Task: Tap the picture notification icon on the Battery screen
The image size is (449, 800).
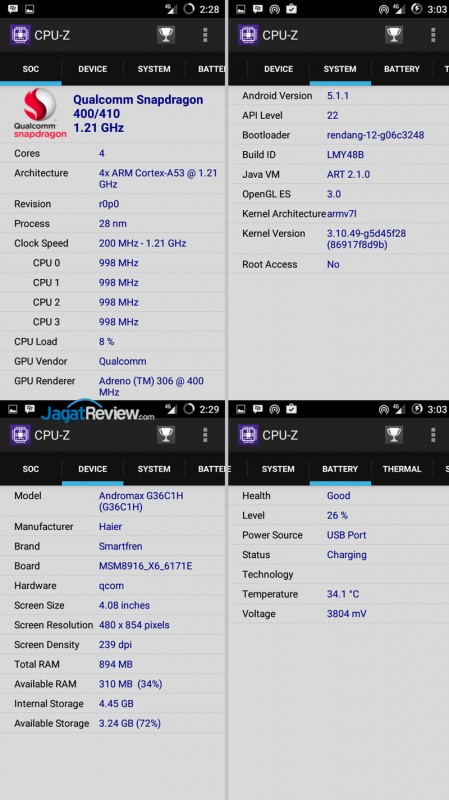Action: (x=241, y=409)
